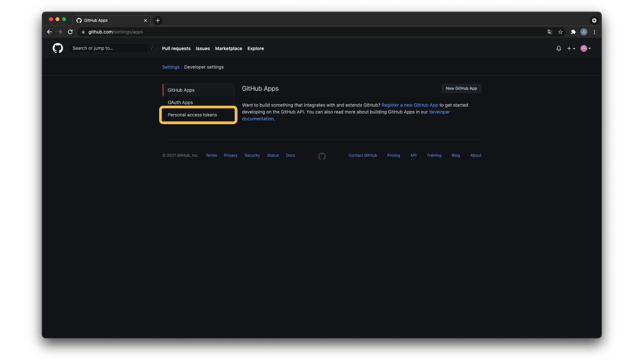The height and width of the screenshot is (362, 644).
Task: Open the Security footer link
Action: pyautogui.click(x=252, y=155)
